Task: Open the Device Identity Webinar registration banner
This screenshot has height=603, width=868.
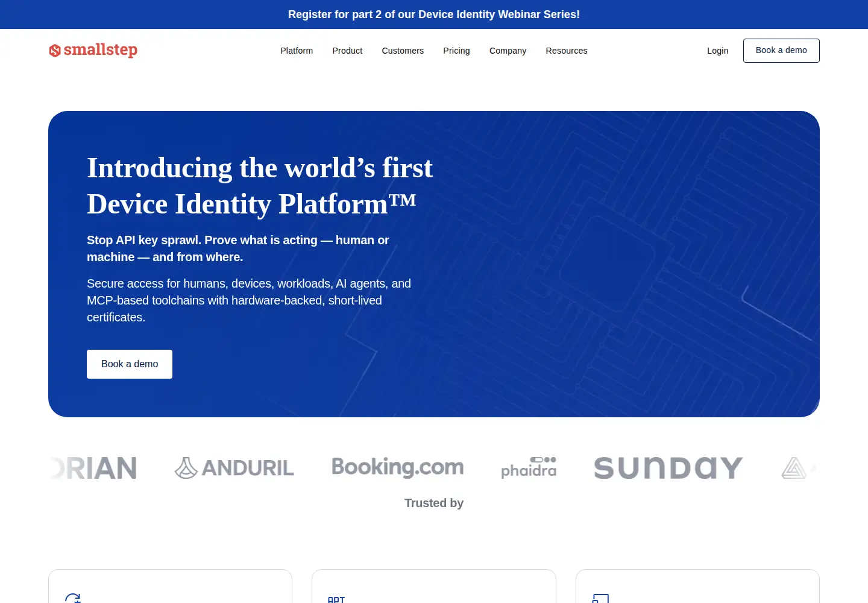Action: click(434, 14)
